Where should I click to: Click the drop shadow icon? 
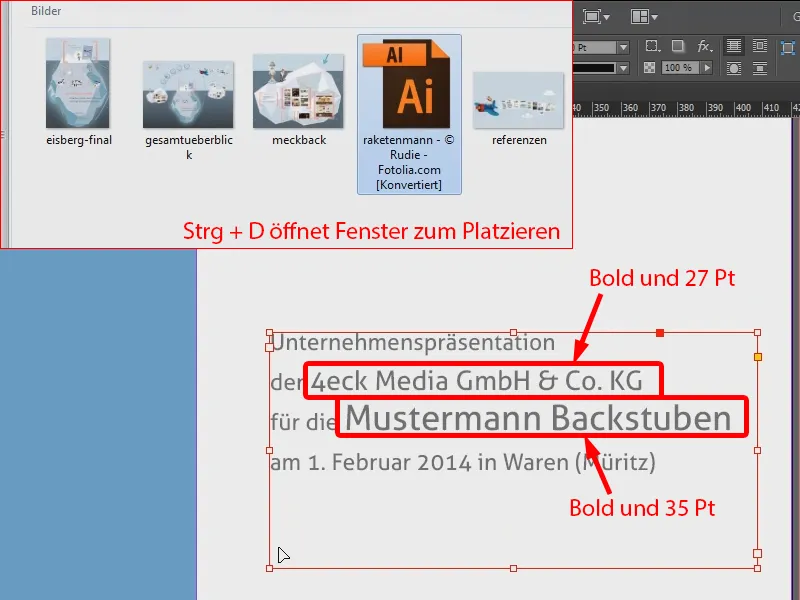tap(676, 45)
